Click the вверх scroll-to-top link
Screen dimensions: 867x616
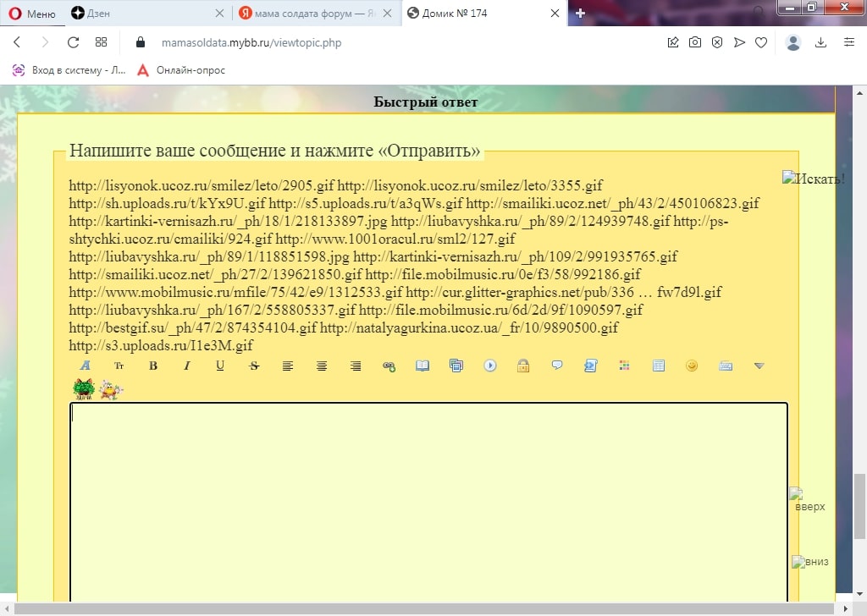click(x=809, y=500)
